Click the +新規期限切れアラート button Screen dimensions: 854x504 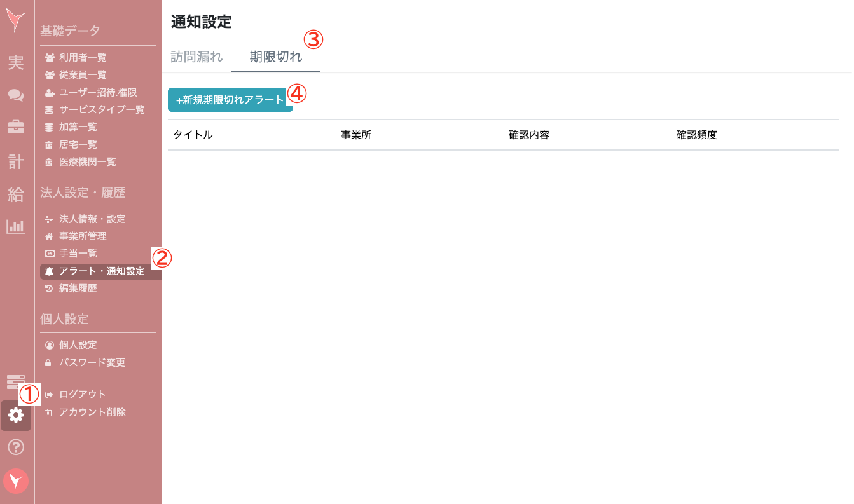pos(230,100)
